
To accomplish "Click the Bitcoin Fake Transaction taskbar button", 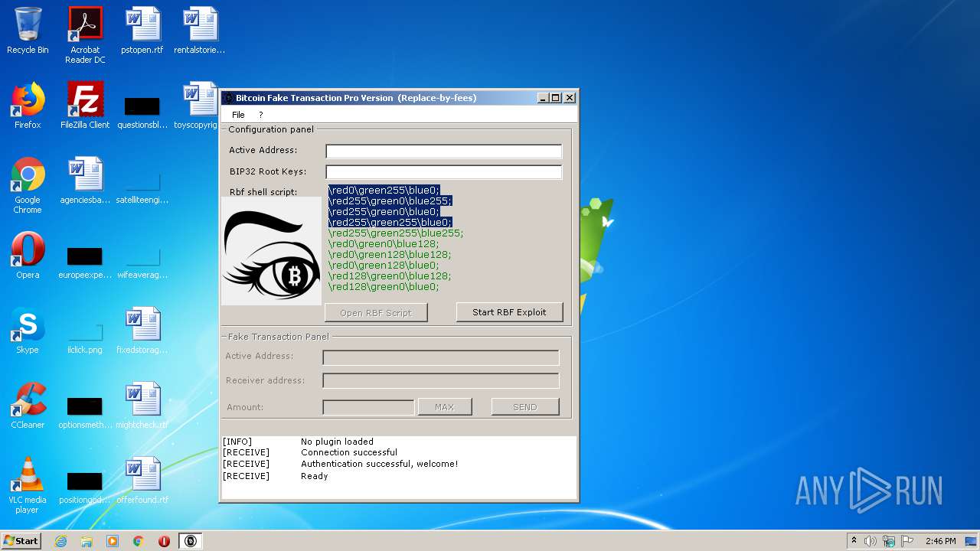I will click(x=191, y=541).
